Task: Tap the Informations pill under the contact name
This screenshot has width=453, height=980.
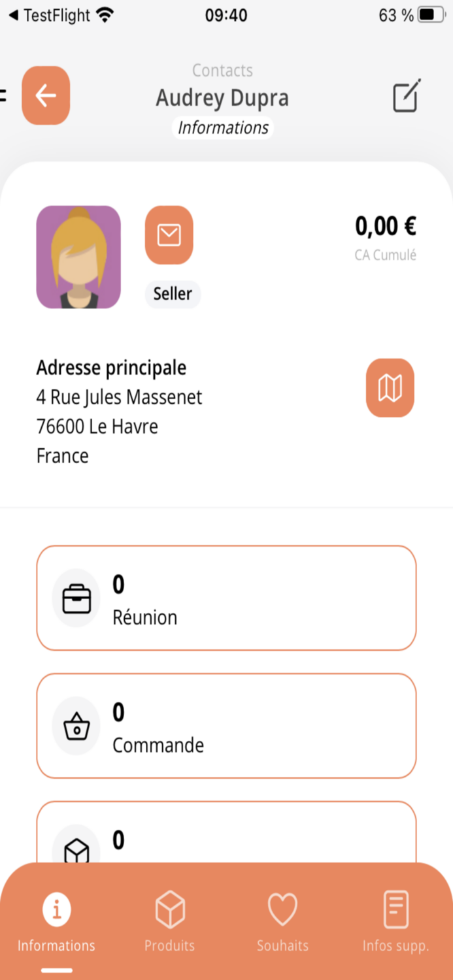Action: click(222, 127)
